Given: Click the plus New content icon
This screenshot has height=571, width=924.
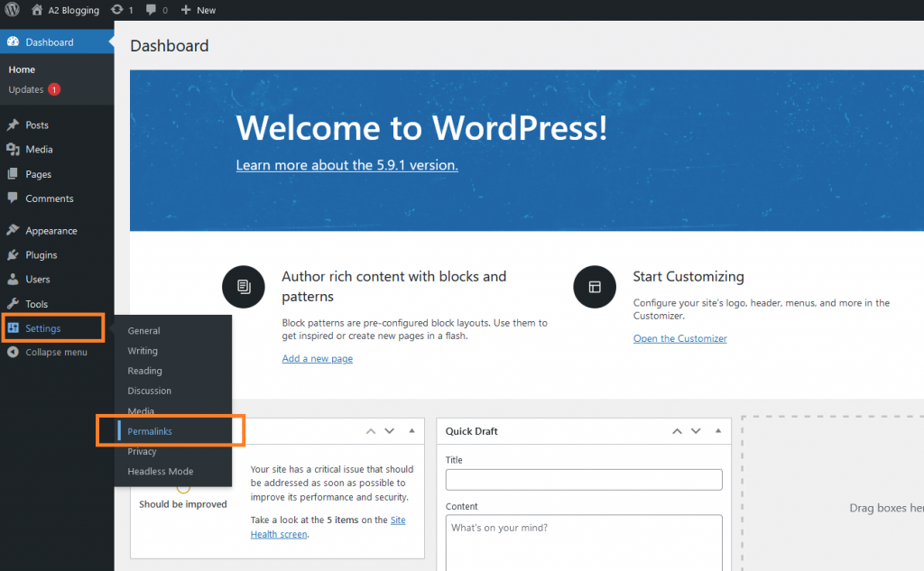Looking at the screenshot, I should (186, 9).
